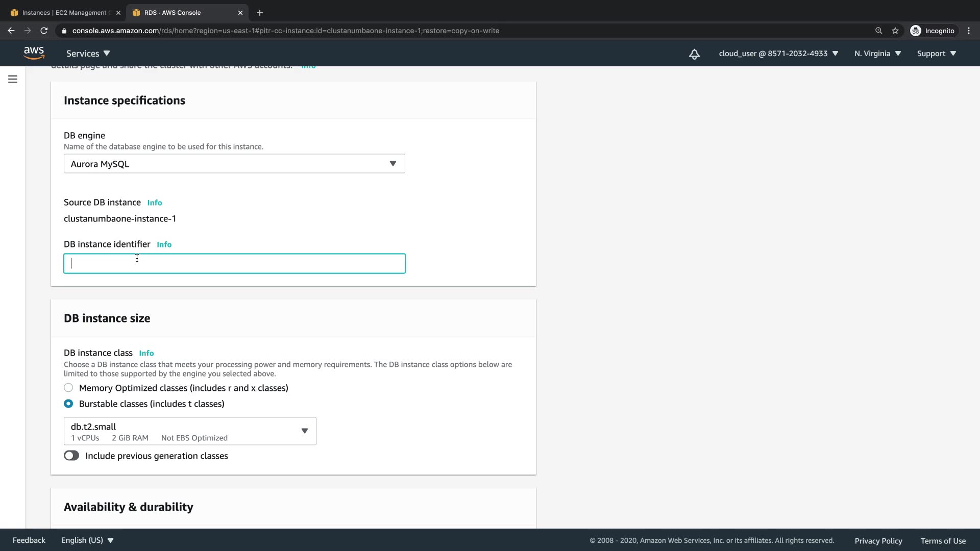Open the hamburger side navigation menu

point(13,79)
